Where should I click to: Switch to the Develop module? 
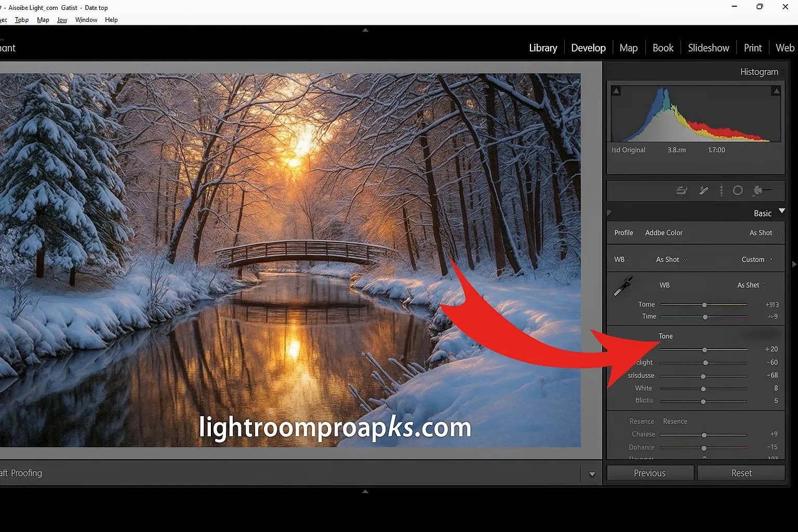point(588,47)
